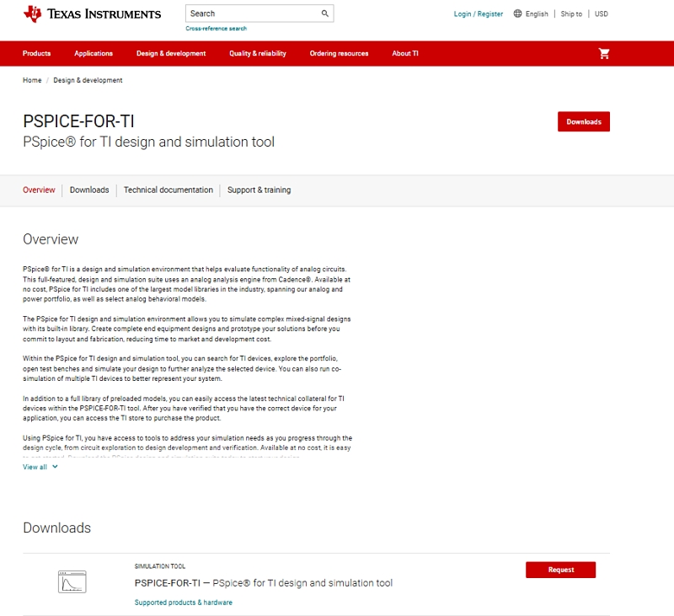
Task: Click the search magnifier icon
Action: [324, 13]
